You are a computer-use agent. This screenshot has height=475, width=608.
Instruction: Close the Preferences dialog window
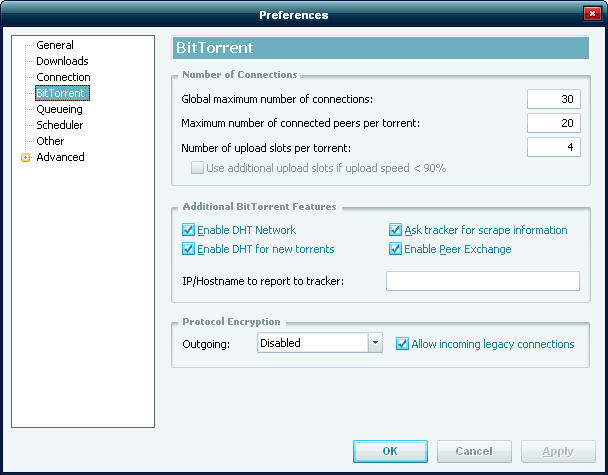[592, 14]
